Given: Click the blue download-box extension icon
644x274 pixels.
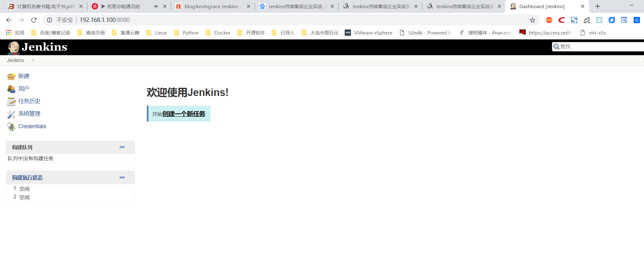Looking at the screenshot, I should 637,20.
